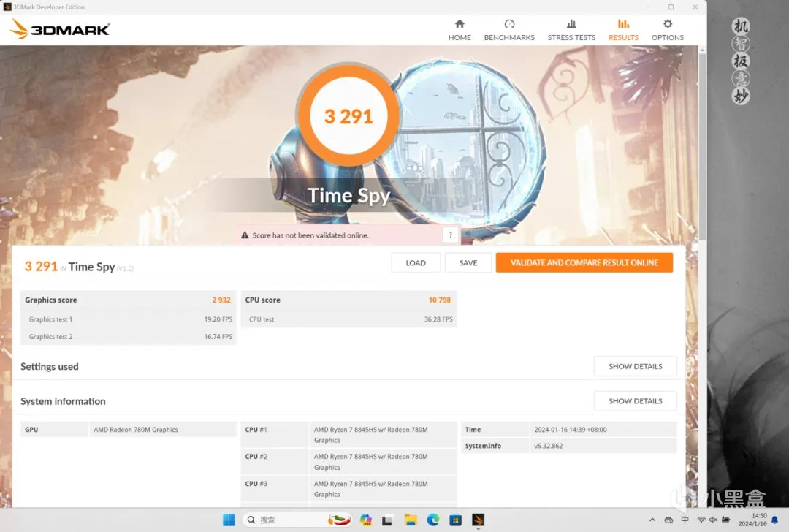Click the muted volume tray icon
This screenshot has width=789, height=532.
[x=713, y=520]
